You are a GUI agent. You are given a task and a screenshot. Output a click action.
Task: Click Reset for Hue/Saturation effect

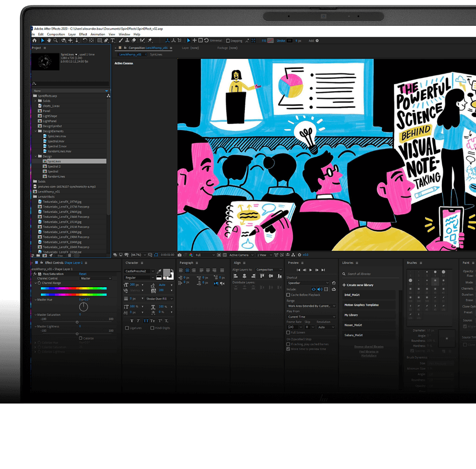[x=83, y=274]
